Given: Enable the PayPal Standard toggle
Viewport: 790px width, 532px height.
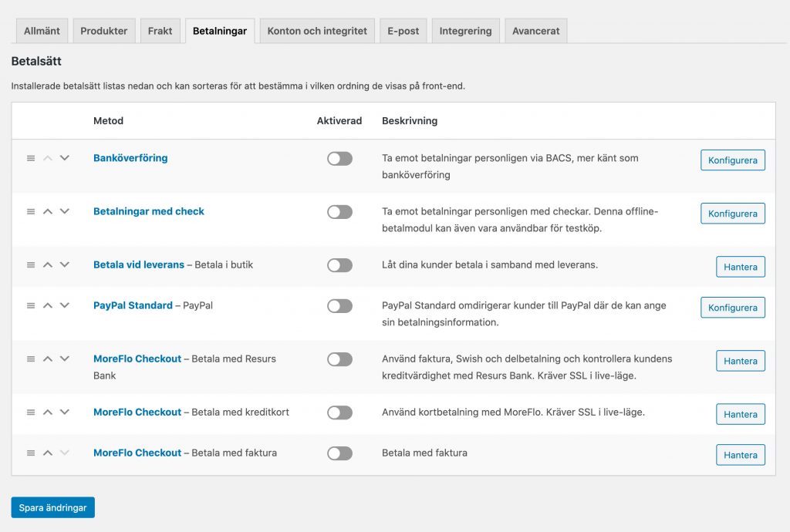Looking at the screenshot, I should point(339,306).
